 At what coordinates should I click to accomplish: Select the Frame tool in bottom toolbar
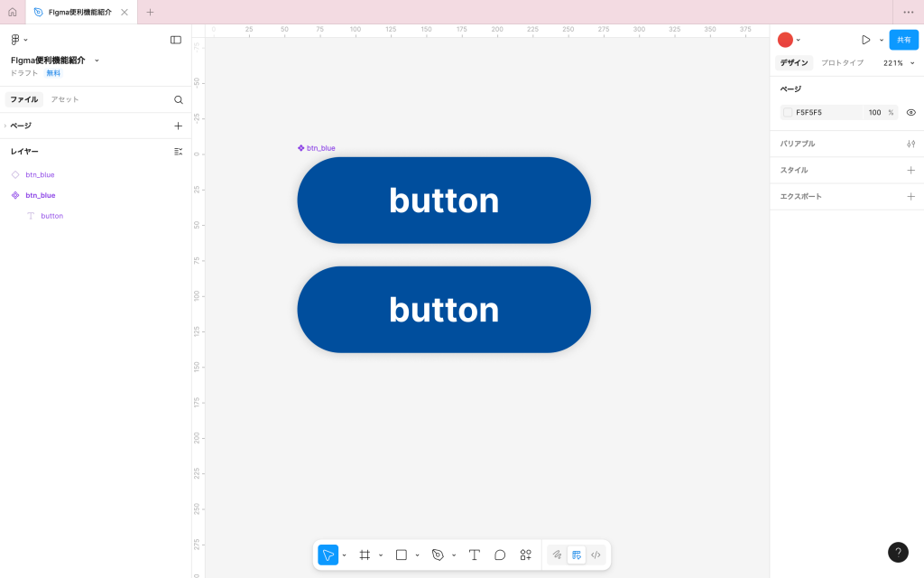[365, 555]
